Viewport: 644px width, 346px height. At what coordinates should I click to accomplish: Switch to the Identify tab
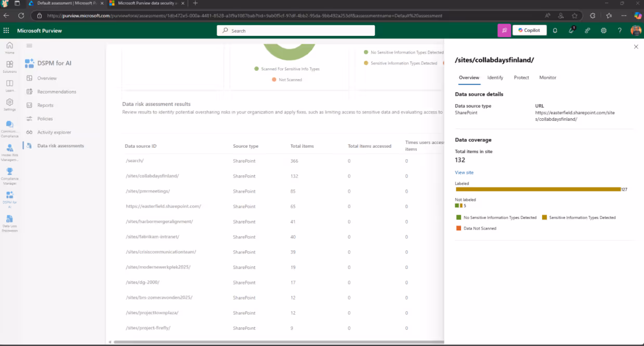click(x=495, y=78)
